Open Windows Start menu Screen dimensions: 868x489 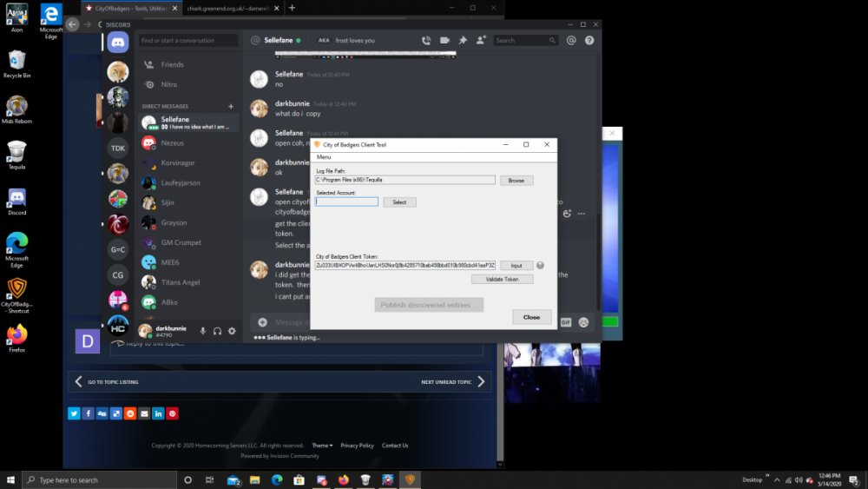(10, 480)
